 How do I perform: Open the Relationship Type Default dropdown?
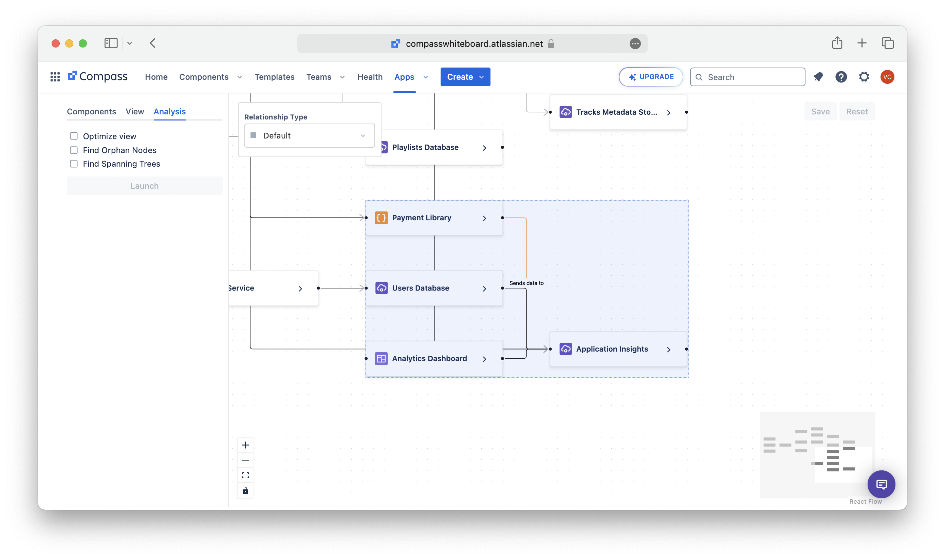310,135
